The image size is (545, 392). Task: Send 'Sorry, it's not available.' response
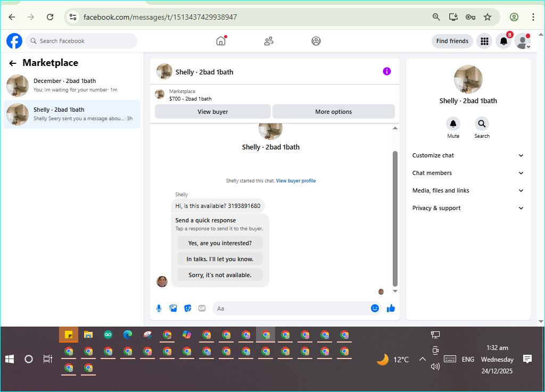click(x=220, y=275)
